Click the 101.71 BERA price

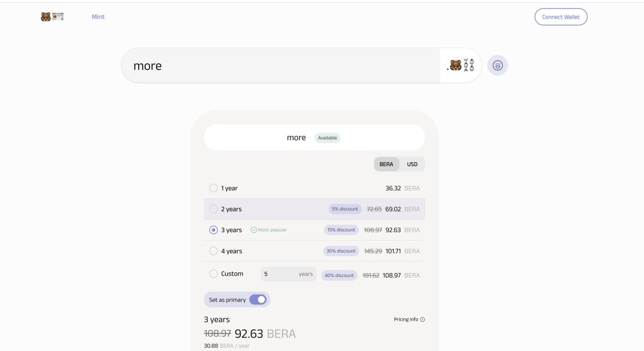point(402,251)
